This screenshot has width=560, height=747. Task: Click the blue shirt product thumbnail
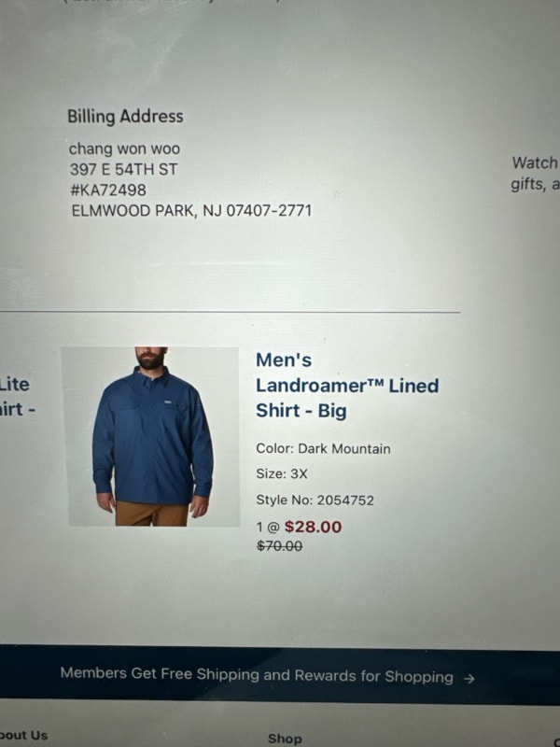(x=150, y=436)
